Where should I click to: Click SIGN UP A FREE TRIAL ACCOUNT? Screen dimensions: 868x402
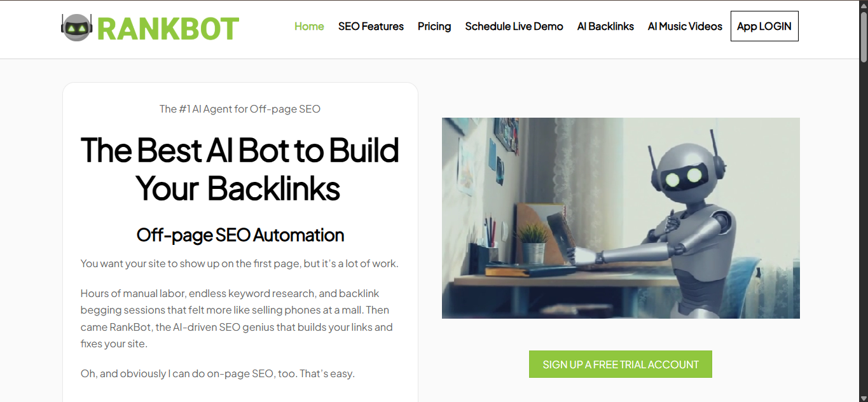pos(621,364)
